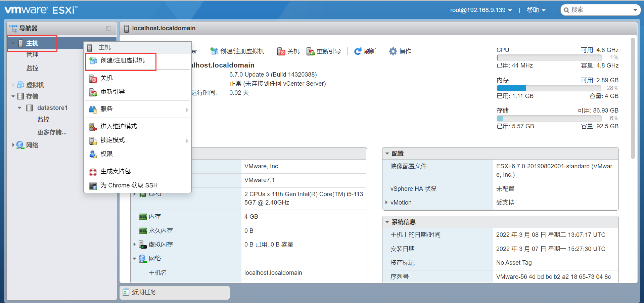Click the VMware ESXi logo
This screenshot has width=644, height=303.
click(41, 10)
